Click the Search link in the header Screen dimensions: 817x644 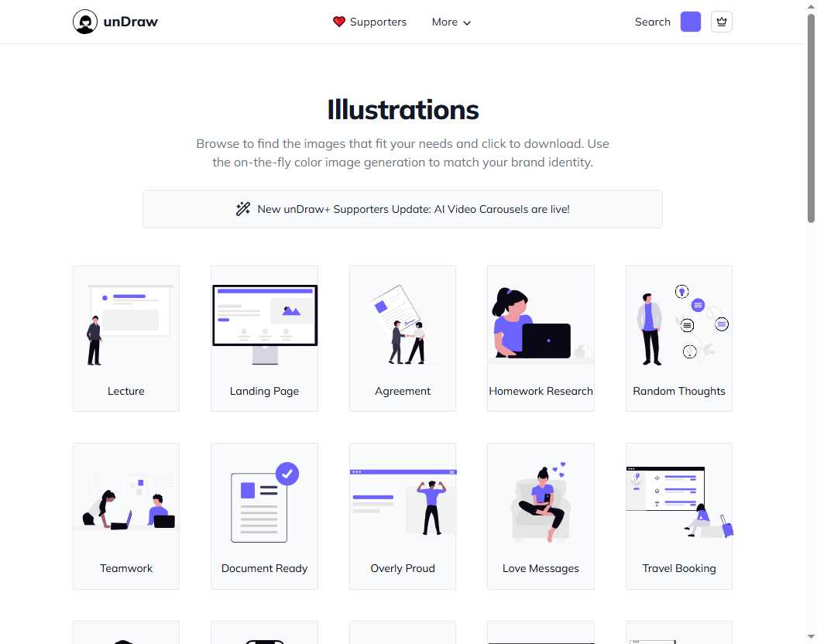coord(652,22)
